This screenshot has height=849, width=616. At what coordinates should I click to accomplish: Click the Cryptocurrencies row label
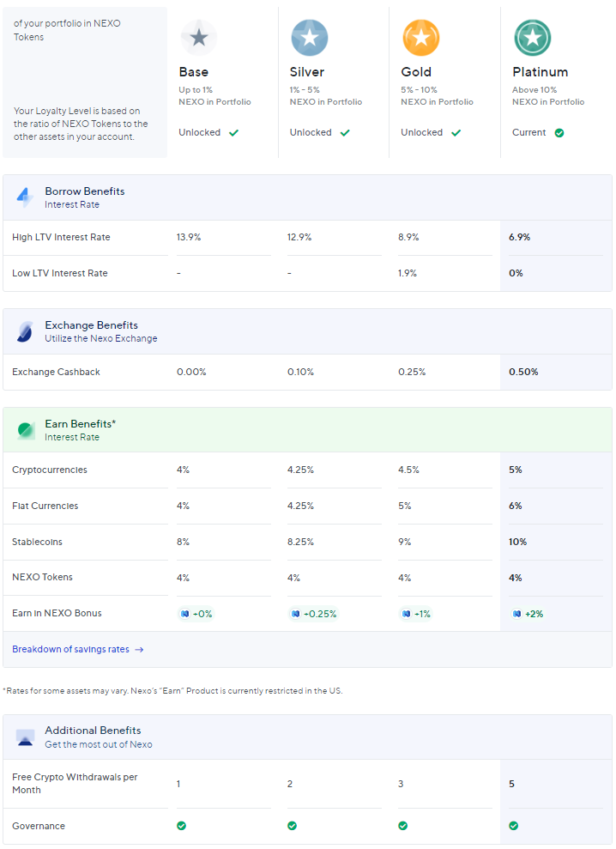tap(50, 470)
